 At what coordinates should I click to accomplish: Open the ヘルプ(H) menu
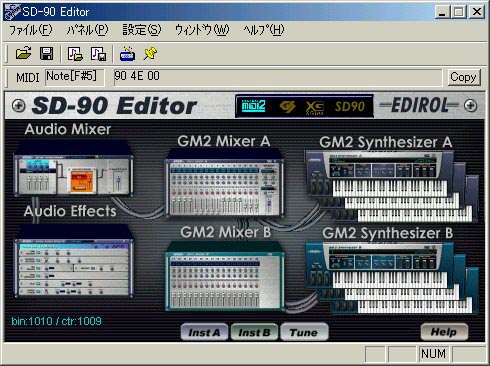point(264,30)
